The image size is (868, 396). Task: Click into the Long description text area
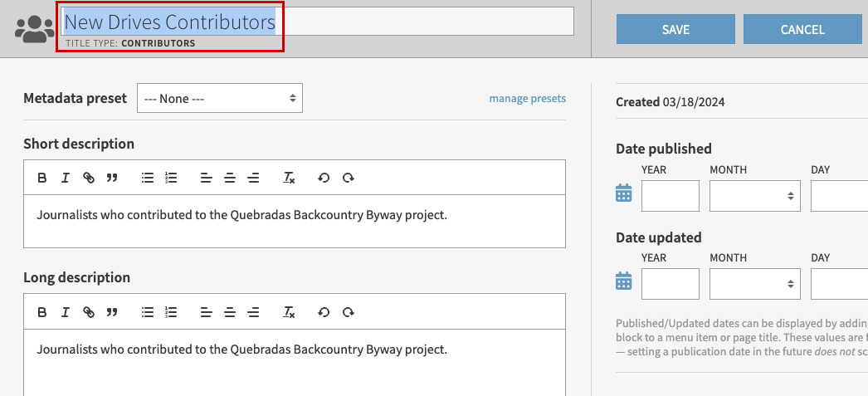[x=295, y=362]
